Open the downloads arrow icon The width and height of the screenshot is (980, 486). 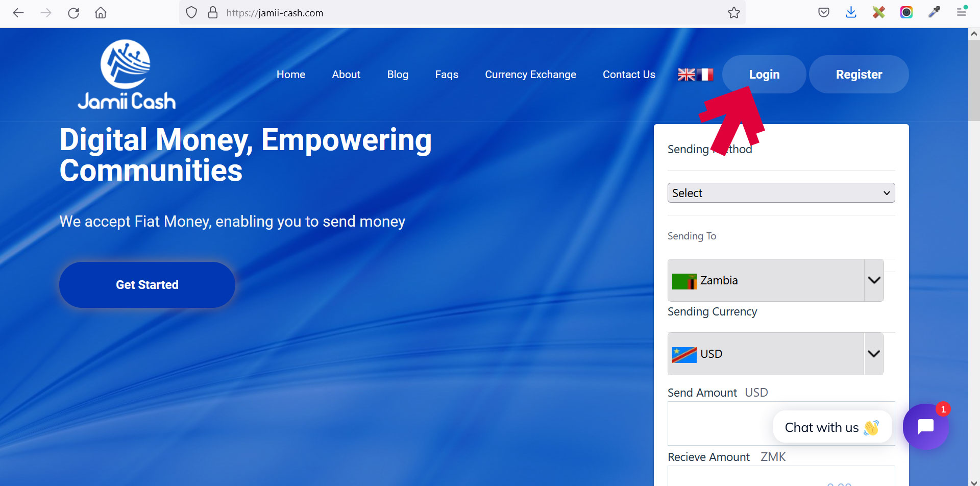point(851,13)
